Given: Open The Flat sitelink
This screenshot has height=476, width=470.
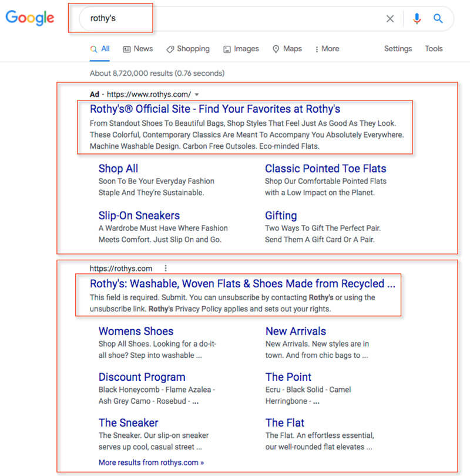Looking at the screenshot, I should [x=284, y=423].
